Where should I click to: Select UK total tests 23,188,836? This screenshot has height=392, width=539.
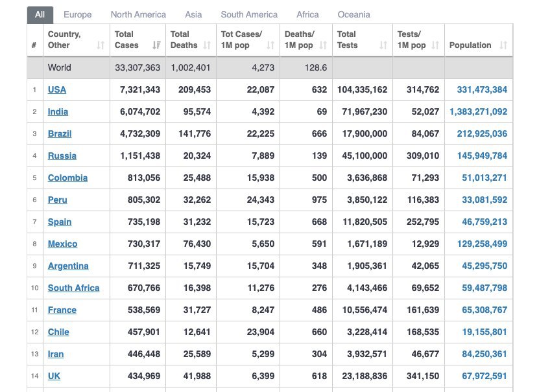[x=365, y=376]
